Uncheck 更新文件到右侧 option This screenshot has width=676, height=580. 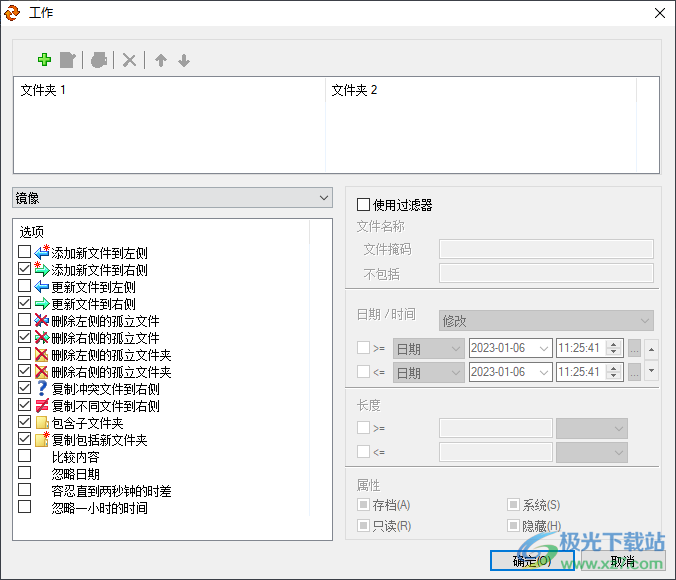(25, 303)
